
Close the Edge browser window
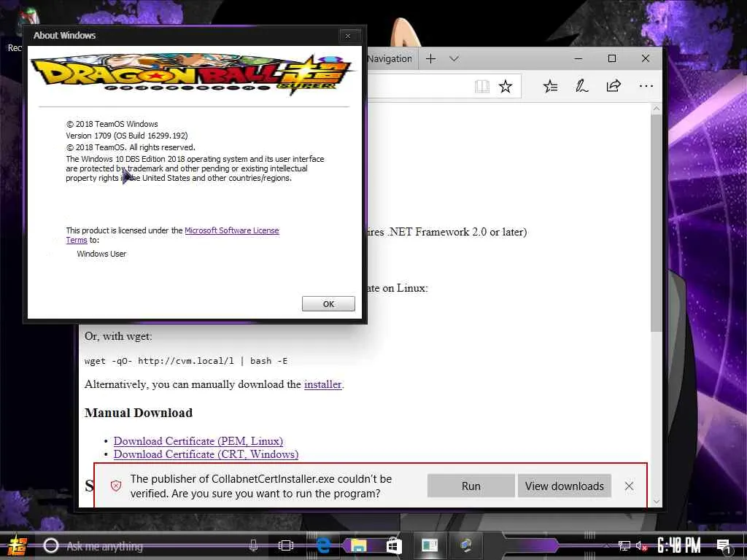coord(646,58)
